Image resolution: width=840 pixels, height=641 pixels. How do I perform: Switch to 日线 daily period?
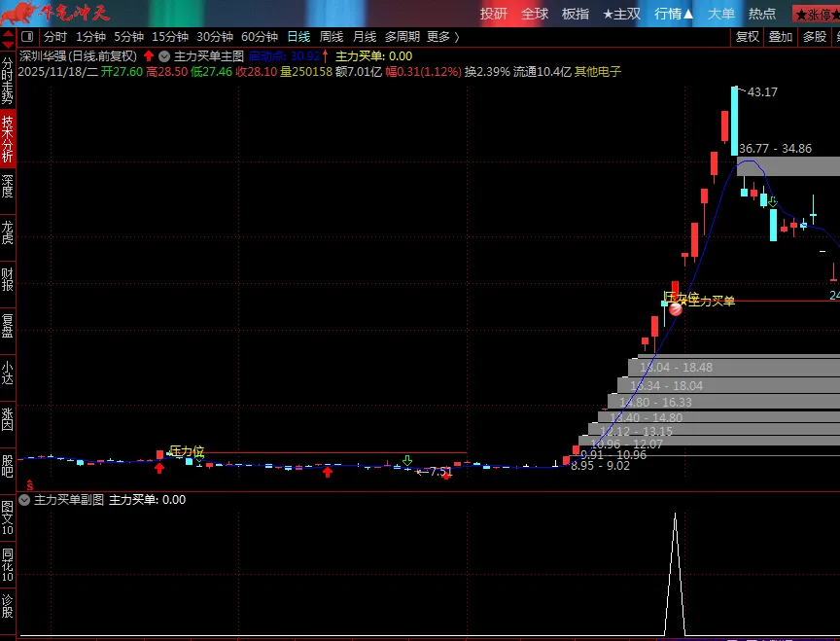(x=298, y=37)
